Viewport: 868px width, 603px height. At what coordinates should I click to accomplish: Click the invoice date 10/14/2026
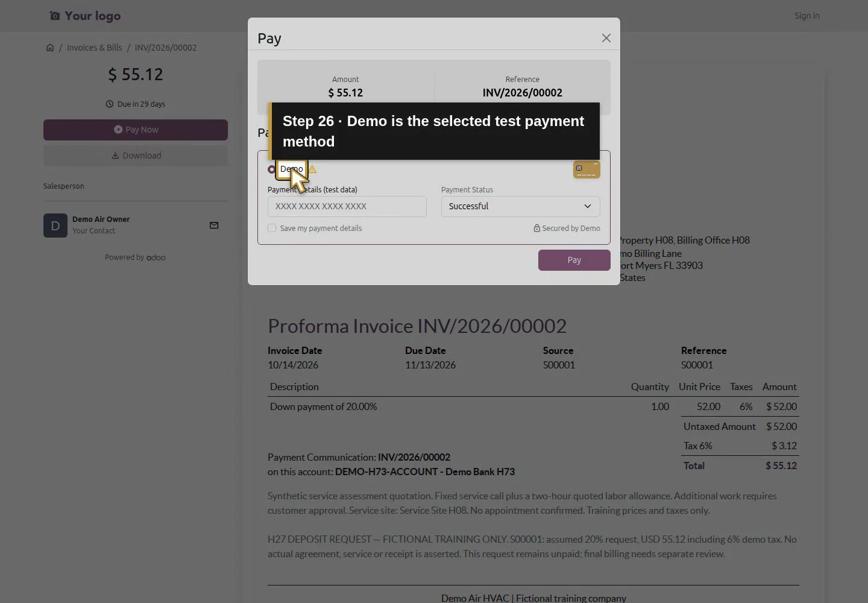pos(293,365)
